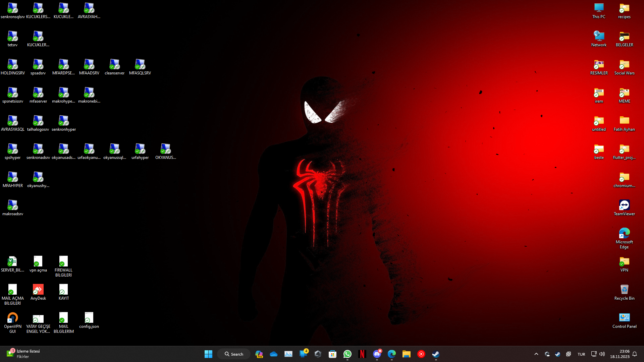The height and width of the screenshot is (362, 644).
Task: Open Microsoft Store taskbar icon
Action: (332, 354)
